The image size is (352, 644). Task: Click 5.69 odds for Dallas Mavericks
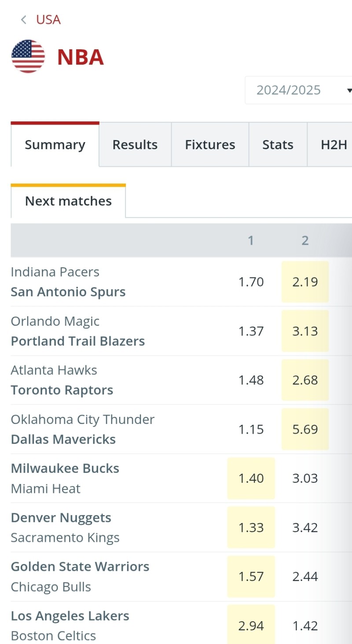(x=305, y=429)
